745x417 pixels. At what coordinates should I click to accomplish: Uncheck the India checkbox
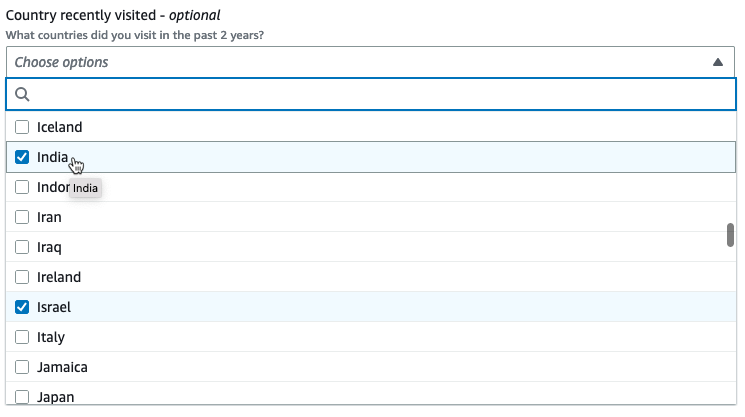coord(22,157)
